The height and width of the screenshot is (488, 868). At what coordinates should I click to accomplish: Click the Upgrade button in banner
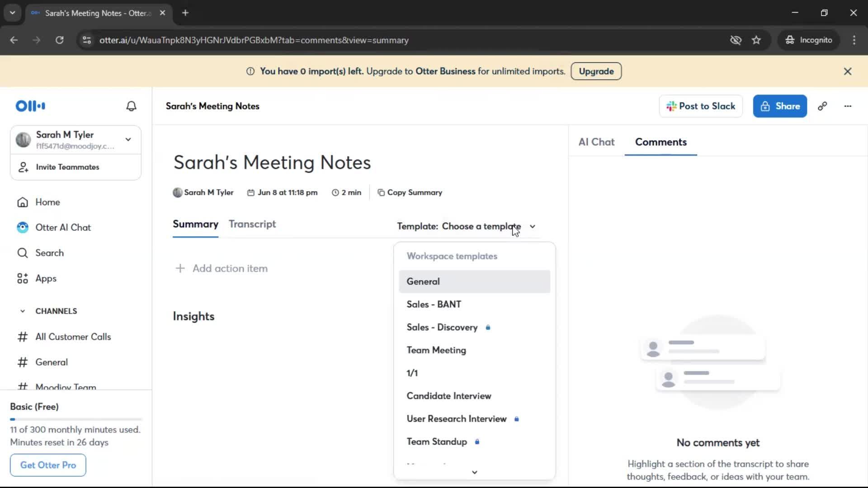[596, 71]
